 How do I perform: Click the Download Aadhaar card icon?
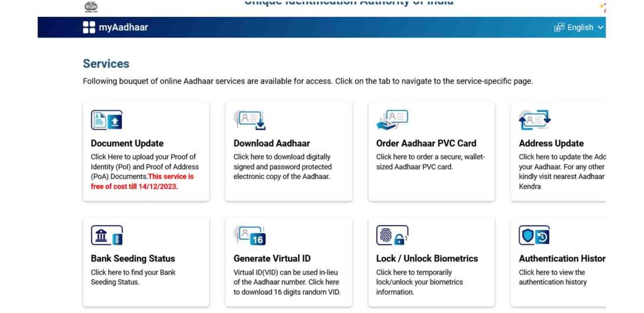tap(250, 120)
